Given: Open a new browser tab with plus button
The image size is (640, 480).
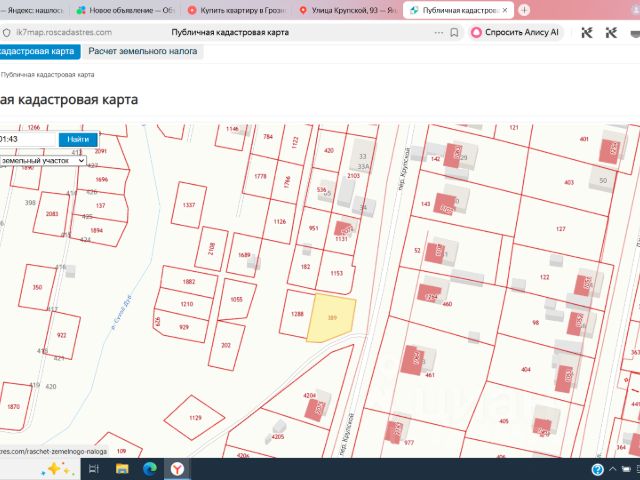Looking at the screenshot, I should click(x=524, y=10).
